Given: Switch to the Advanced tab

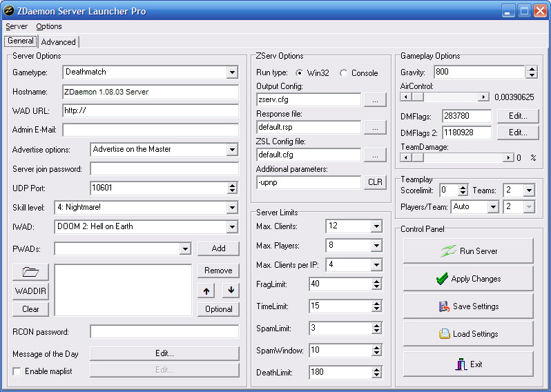Looking at the screenshot, I should [59, 42].
